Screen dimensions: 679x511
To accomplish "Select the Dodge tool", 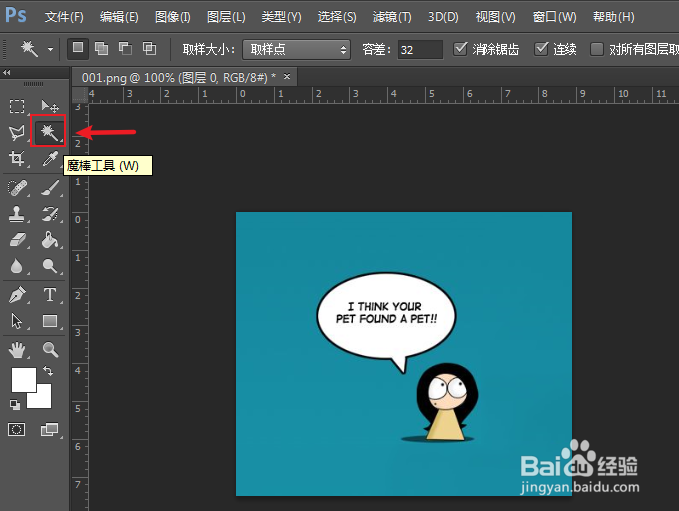I will click(x=50, y=266).
